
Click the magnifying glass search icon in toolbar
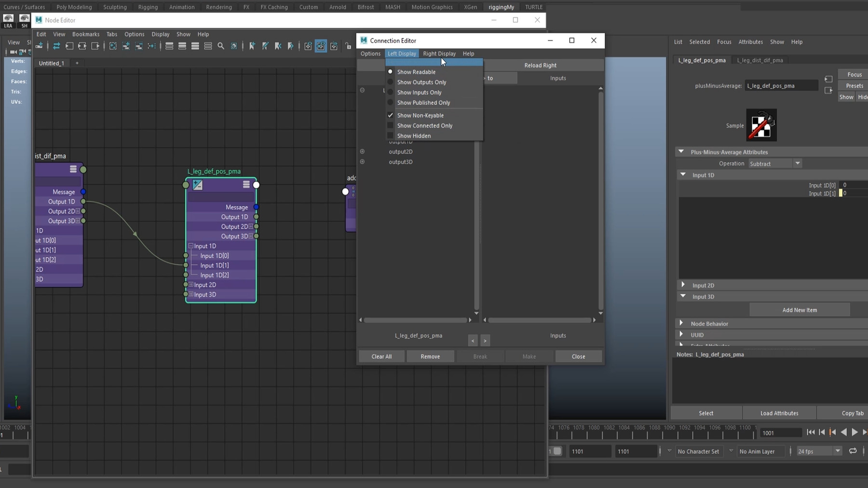221,46
